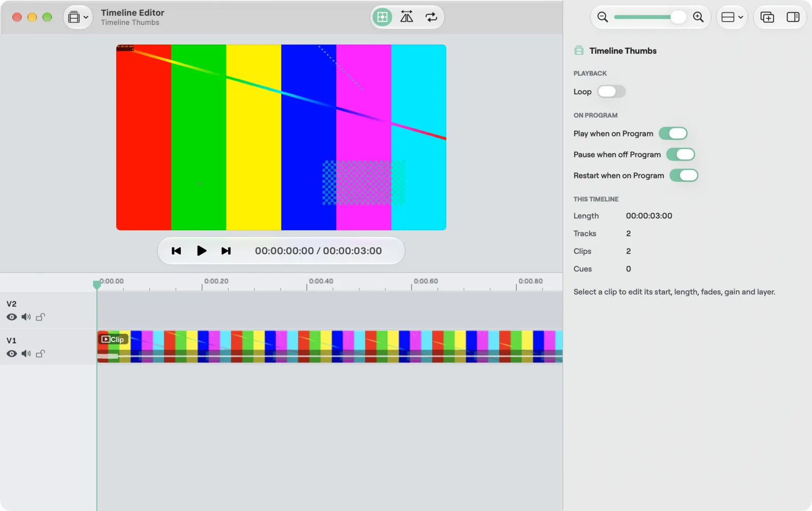The image size is (812, 511).
Task: Jump to start with skip-back button
Action: click(x=176, y=251)
